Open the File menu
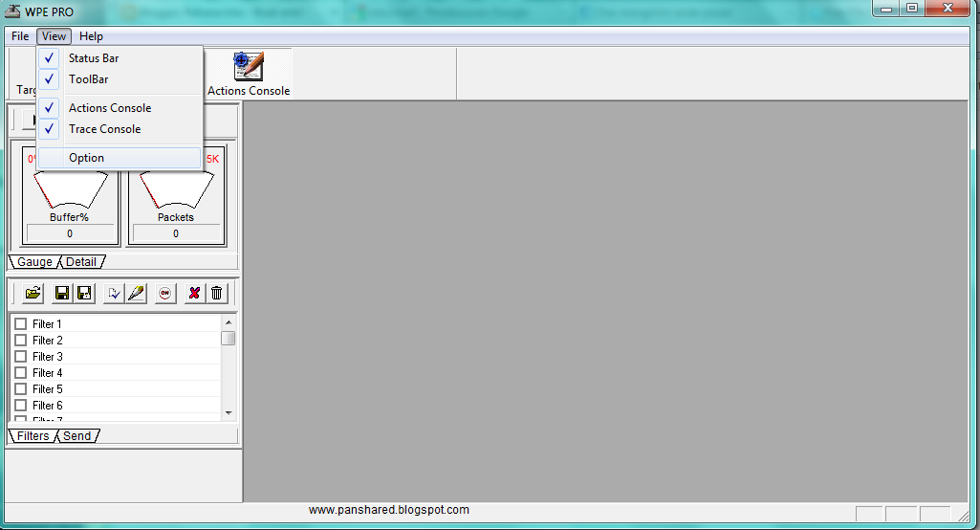980x530 pixels. [x=20, y=36]
